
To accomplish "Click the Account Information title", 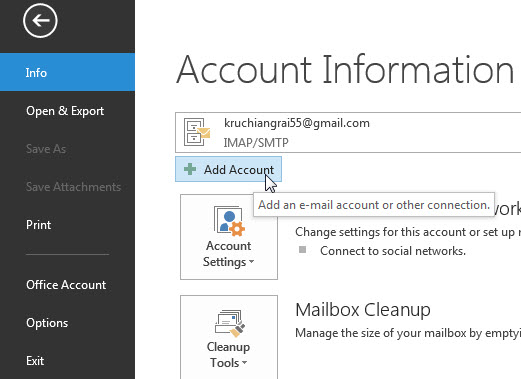I will pyautogui.click(x=345, y=70).
